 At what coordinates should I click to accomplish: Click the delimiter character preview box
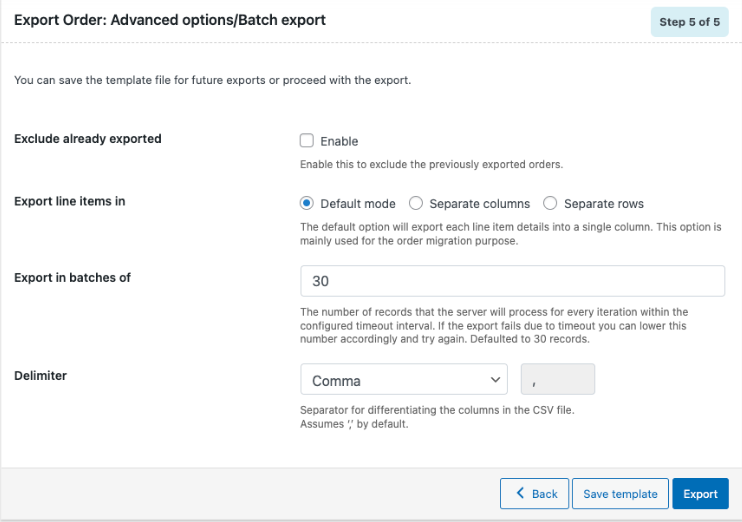point(558,380)
